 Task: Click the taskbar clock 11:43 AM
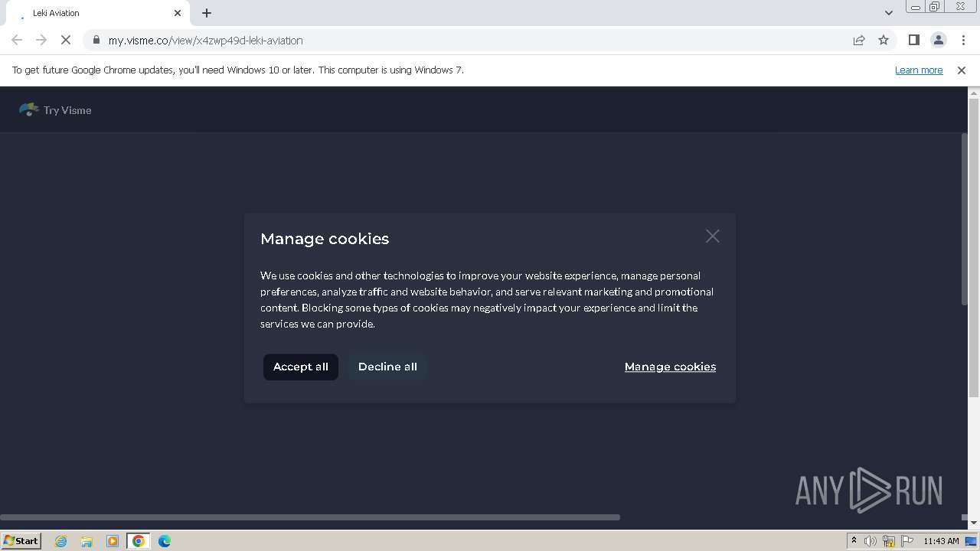click(941, 541)
